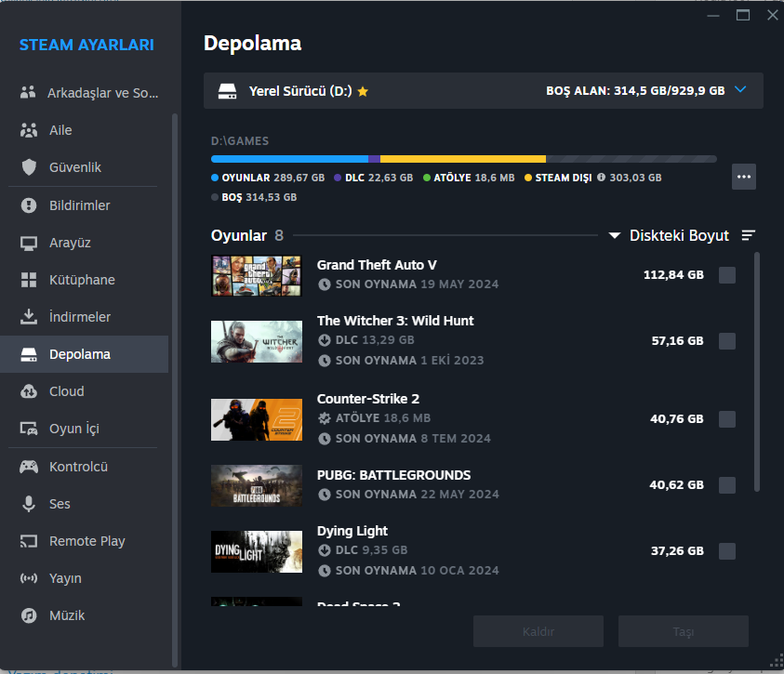Click the purple DLC bar segment
This screenshot has width=784, height=674.
[x=375, y=159]
